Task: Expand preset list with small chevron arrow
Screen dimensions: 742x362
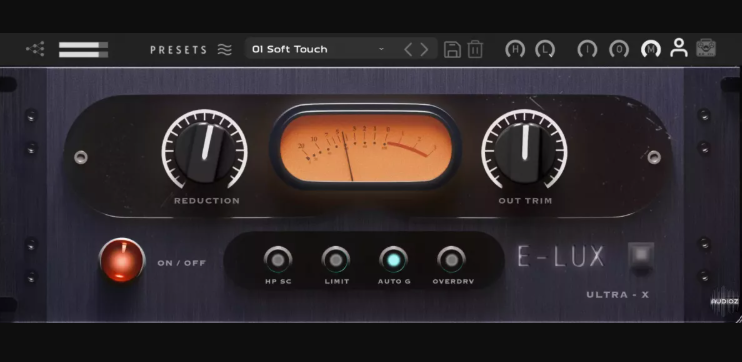Action: [x=381, y=49]
